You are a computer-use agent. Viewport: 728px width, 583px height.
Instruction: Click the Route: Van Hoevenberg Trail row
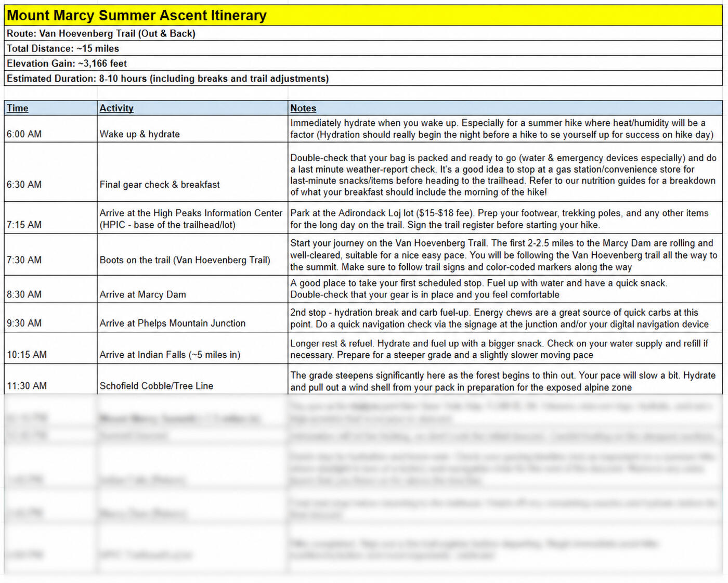[x=363, y=33]
